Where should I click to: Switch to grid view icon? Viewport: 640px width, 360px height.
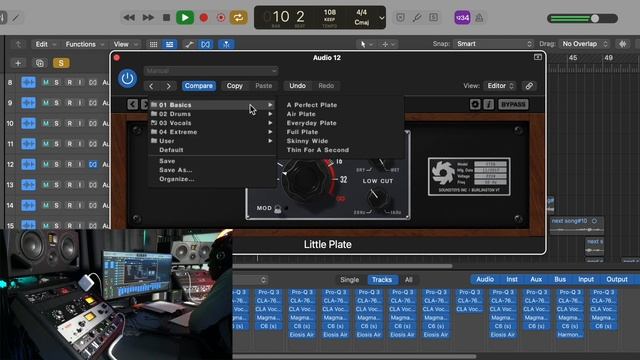[x=153, y=44]
